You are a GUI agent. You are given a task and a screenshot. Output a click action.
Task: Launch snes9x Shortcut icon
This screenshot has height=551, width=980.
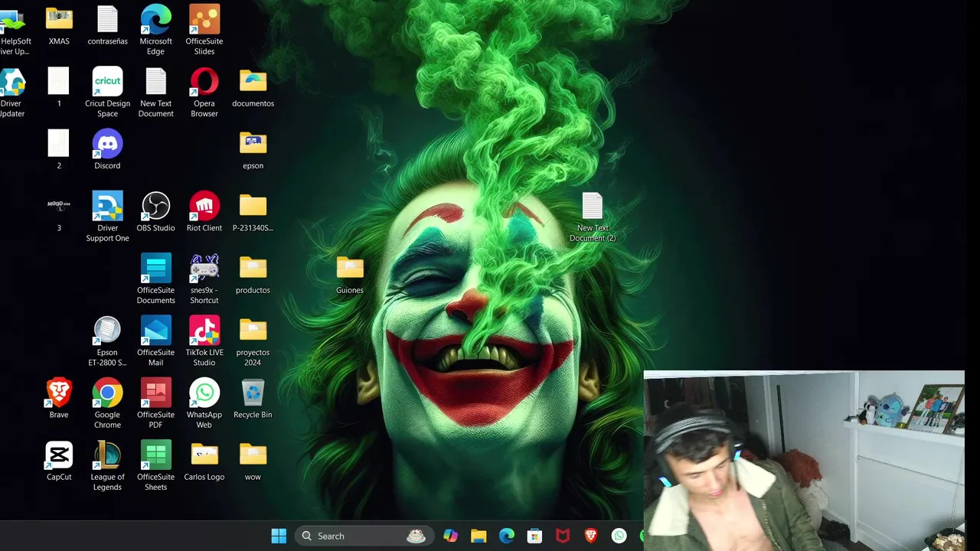coord(204,279)
